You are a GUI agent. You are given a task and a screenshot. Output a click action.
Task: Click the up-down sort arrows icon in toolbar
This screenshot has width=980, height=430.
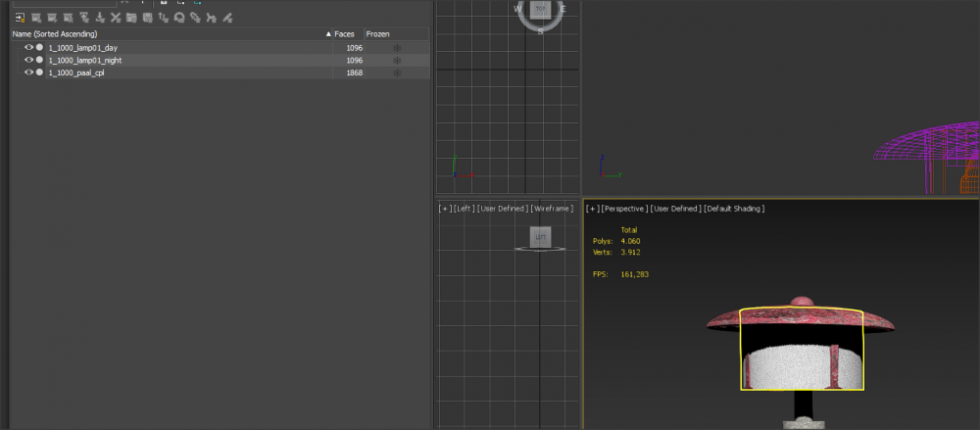coord(164,18)
